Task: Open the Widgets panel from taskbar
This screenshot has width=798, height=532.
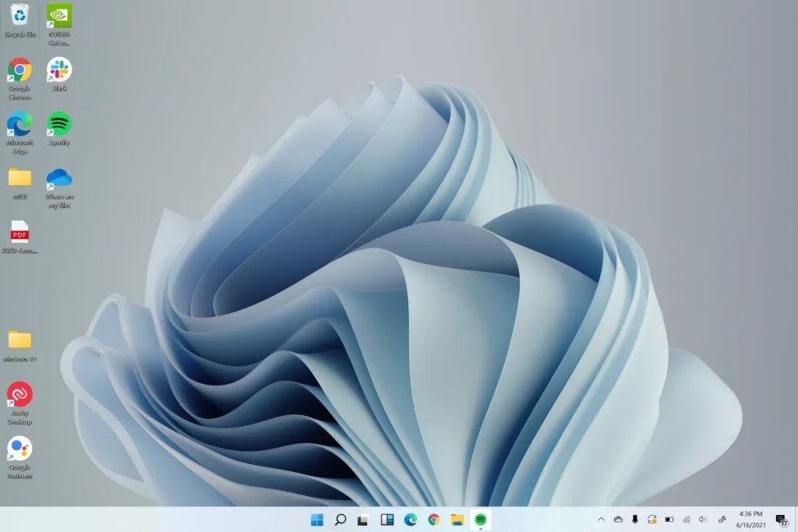Action: pos(387,520)
